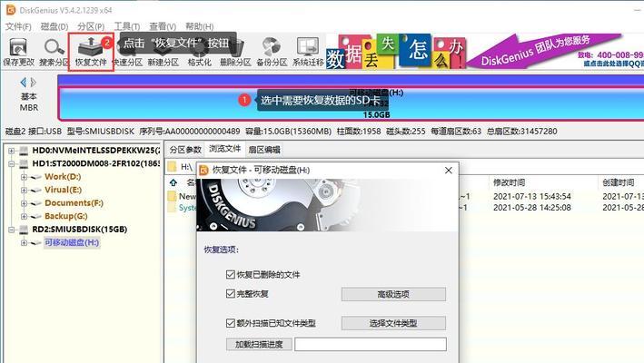Toggle the 额外扫描已知文件类型 checkbox

click(x=231, y=323)
